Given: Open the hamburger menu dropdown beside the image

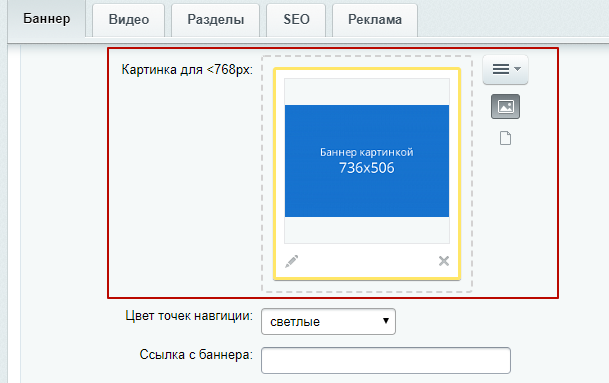Looking at the screenshot, I should [505, 70].
